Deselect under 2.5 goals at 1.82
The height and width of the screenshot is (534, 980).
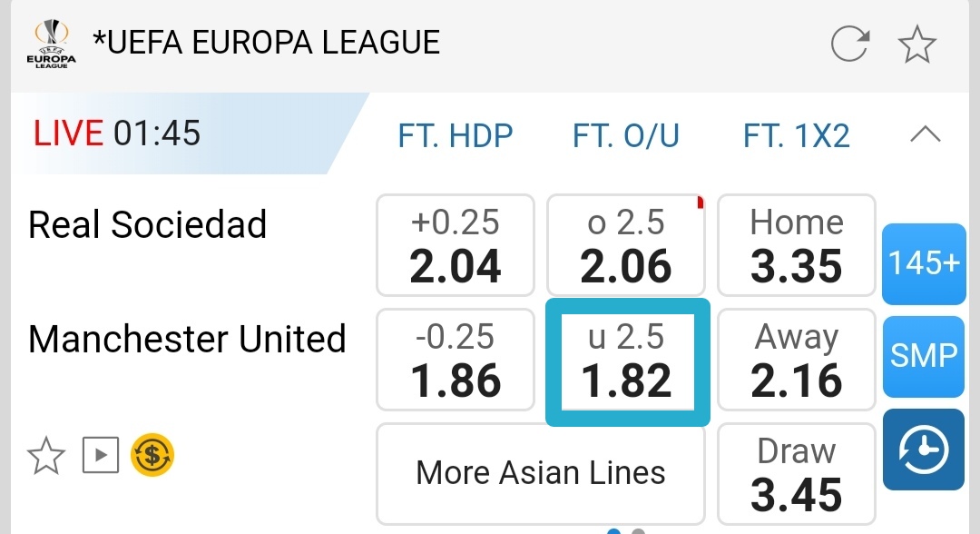(627, 361)
